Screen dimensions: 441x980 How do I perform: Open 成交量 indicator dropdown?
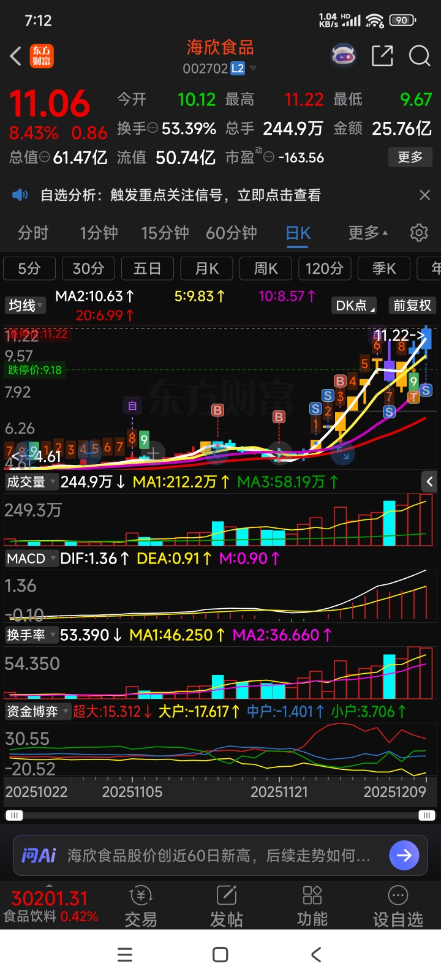31,482
